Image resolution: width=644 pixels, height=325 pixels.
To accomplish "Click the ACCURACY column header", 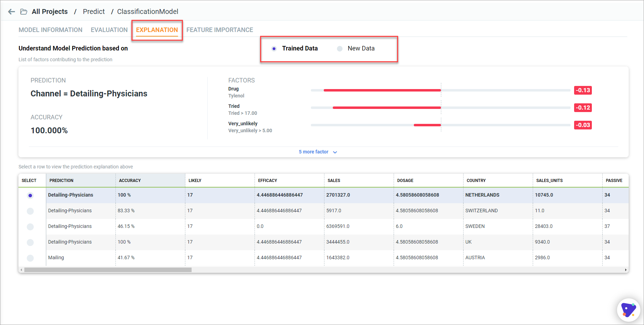I will tap(150, 180).
